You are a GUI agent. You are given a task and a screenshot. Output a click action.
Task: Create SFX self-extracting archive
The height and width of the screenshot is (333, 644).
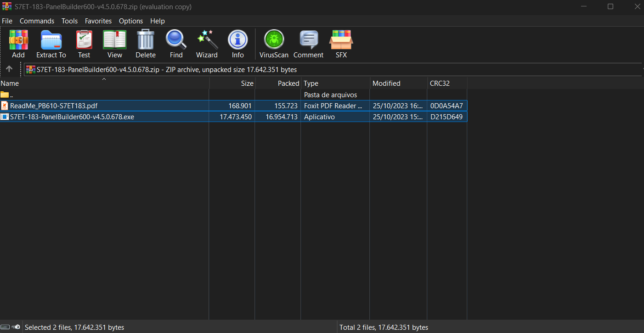coord(341,44)
